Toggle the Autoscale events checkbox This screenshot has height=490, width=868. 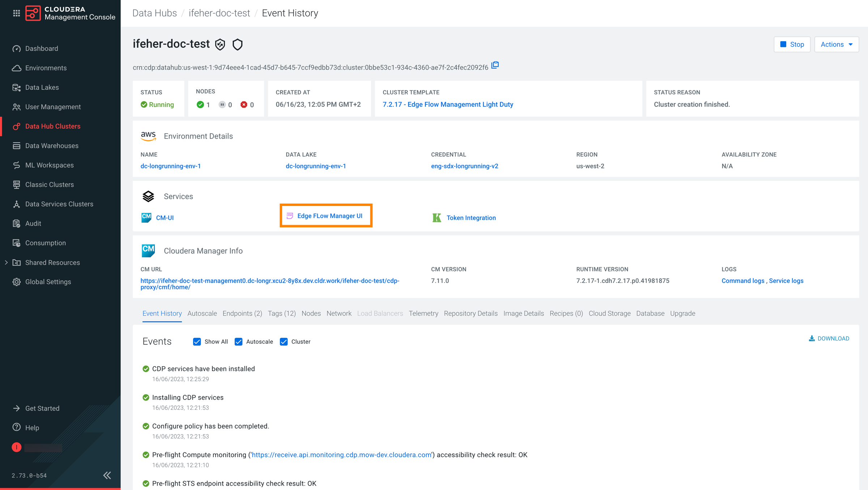pyautogui.click(x=239, y=342)
